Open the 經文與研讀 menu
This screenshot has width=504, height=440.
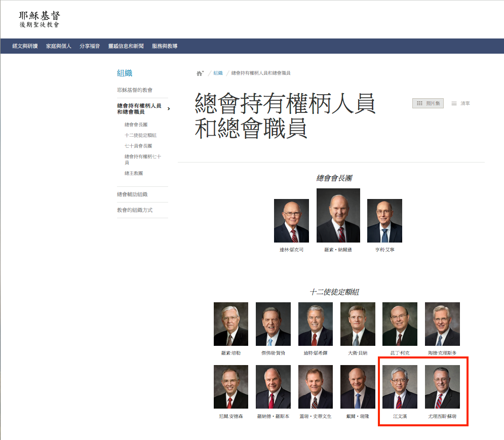point(25,46)
